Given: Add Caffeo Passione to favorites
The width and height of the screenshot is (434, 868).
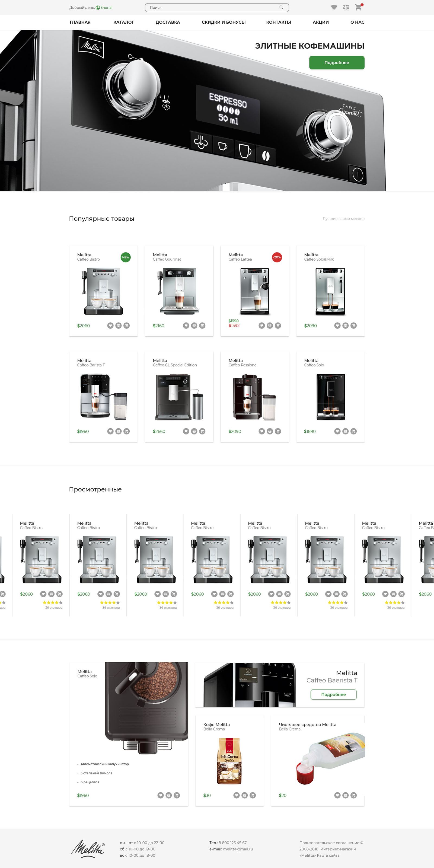Looking at the screenshot, I should tap(261, 431).
